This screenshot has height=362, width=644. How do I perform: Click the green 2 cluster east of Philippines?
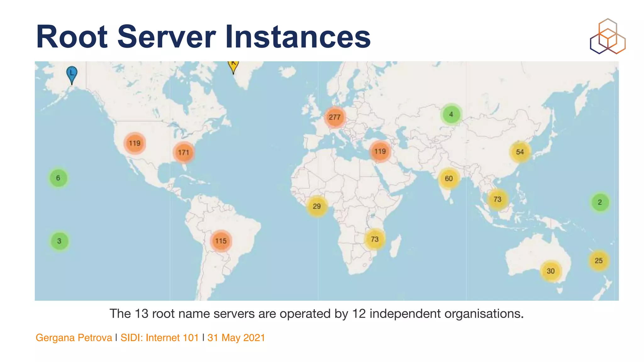click(600, 202)
